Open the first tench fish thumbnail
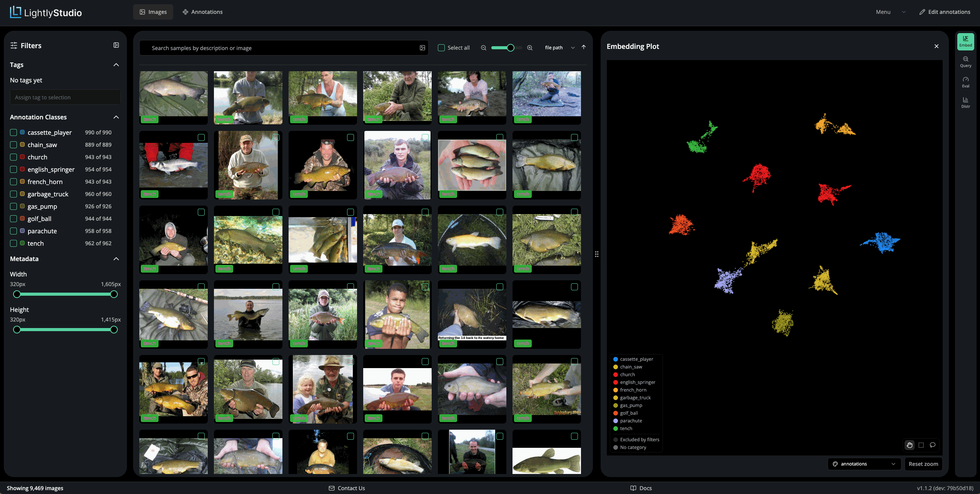Viewport: 980px width, 494px height. point(174,97)
